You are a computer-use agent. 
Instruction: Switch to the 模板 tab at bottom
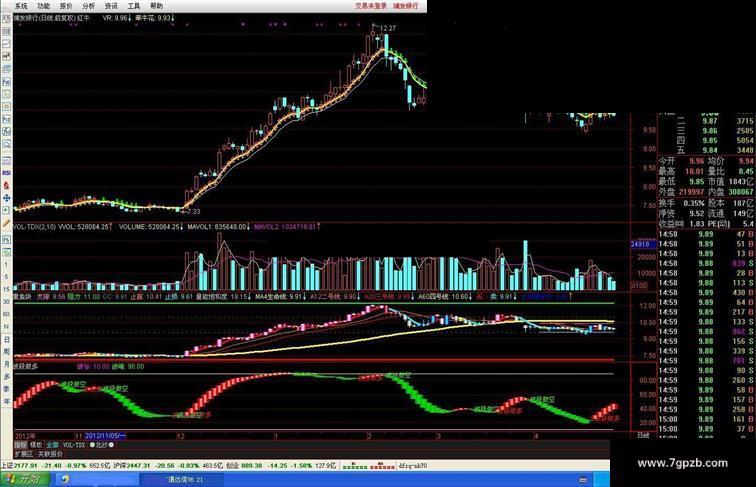point(36,445)
